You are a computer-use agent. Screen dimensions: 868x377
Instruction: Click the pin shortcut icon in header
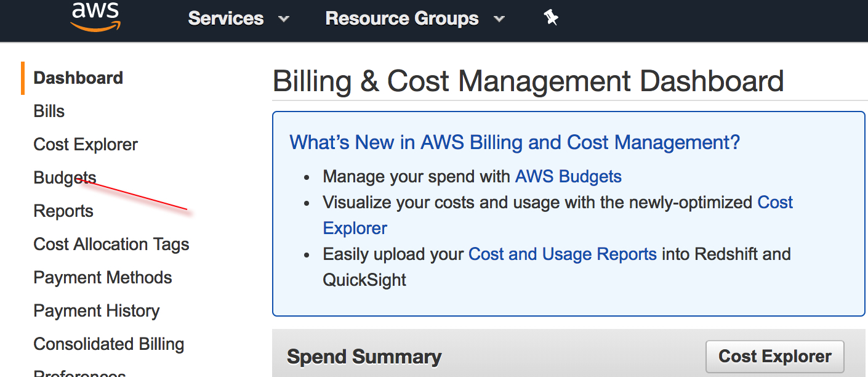(551, 18)
